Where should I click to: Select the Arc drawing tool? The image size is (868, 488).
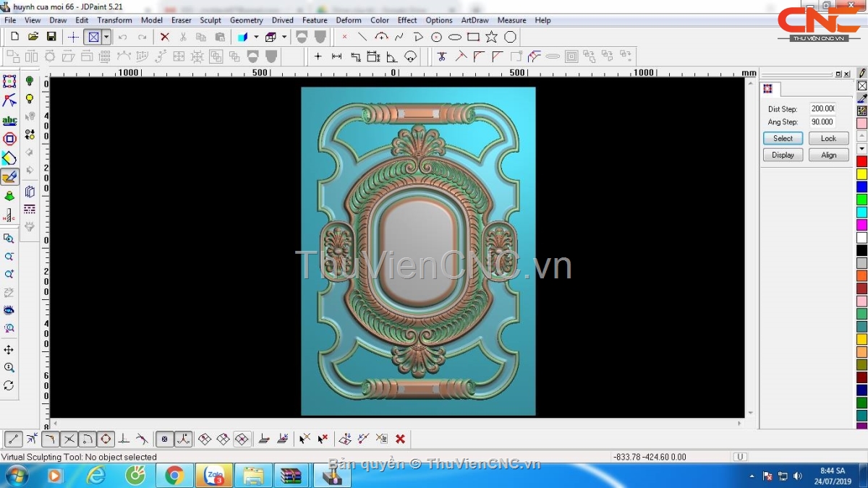coord(381,37)
